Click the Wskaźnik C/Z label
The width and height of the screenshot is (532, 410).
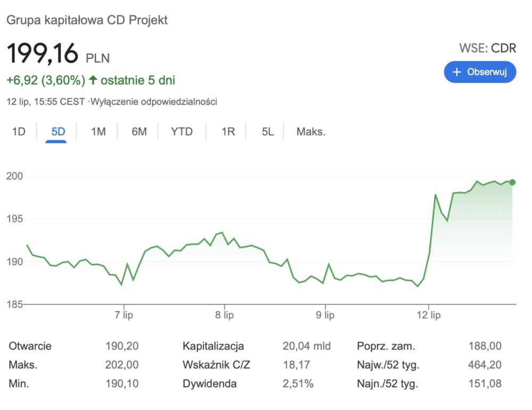click(216, 365)
